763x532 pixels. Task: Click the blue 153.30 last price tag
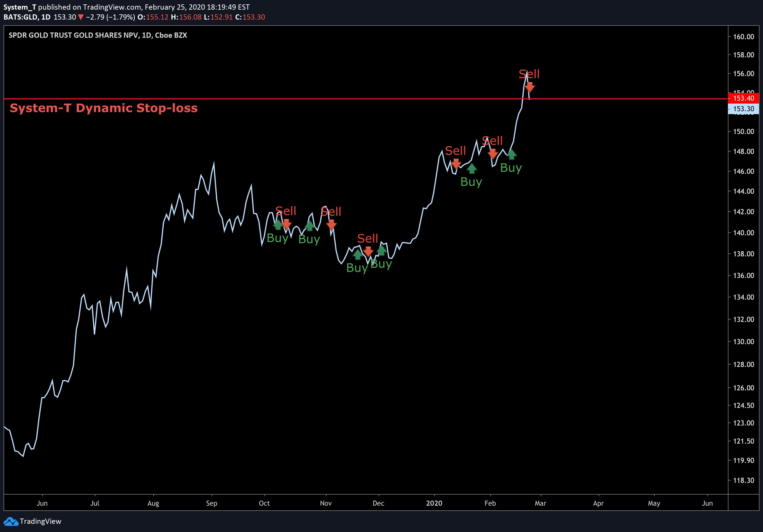pos(743,109)
